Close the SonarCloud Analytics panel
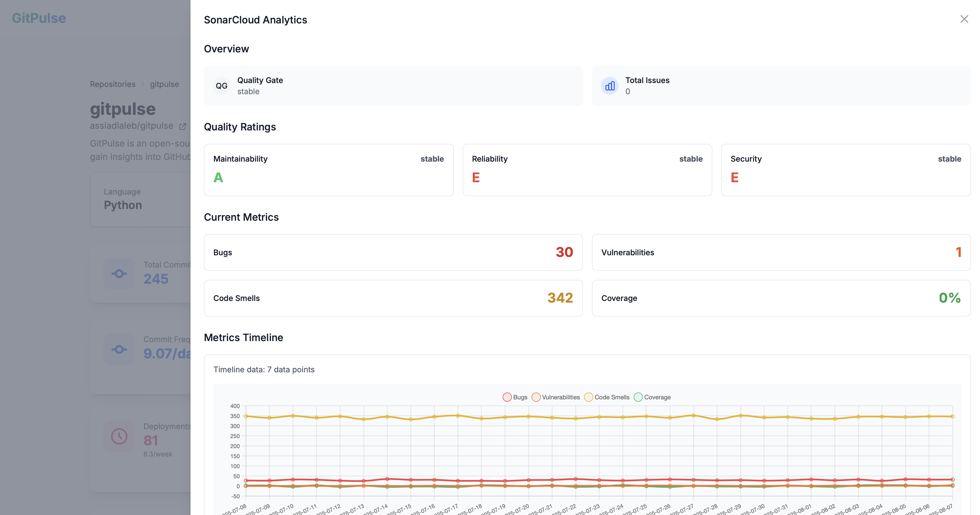Viewport: 980px width, 515px height. coord(964,19)
